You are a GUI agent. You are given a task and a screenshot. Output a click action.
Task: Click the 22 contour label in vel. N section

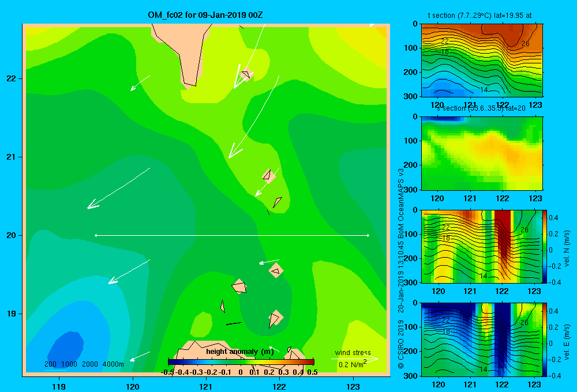446,227
